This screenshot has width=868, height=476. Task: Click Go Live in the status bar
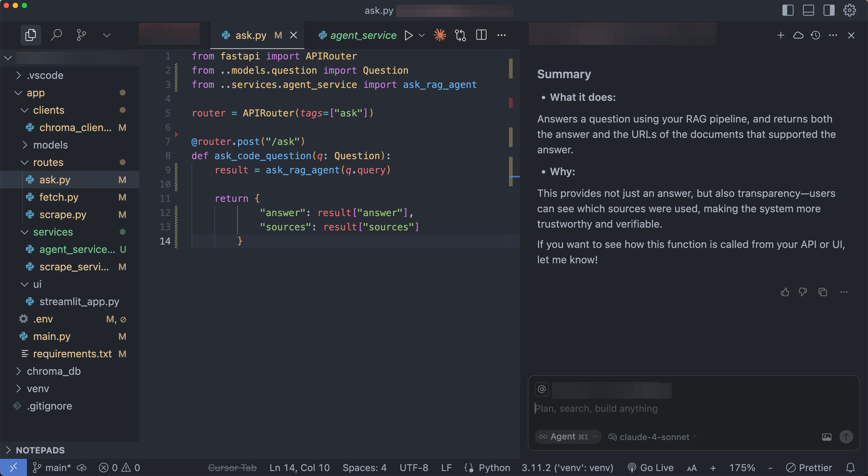click(651, 468)
